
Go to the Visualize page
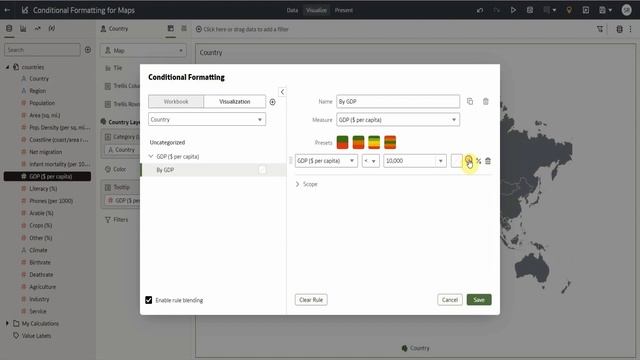click(316, 10)
